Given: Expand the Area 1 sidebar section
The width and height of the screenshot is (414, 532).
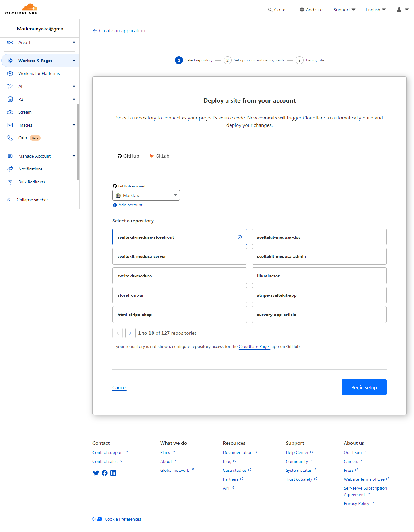Looking at the screenshot, I should (x=74, y=42).
